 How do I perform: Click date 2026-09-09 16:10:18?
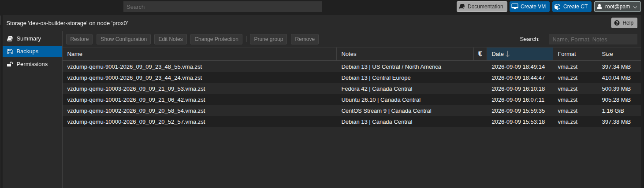(x=518, y=89)
